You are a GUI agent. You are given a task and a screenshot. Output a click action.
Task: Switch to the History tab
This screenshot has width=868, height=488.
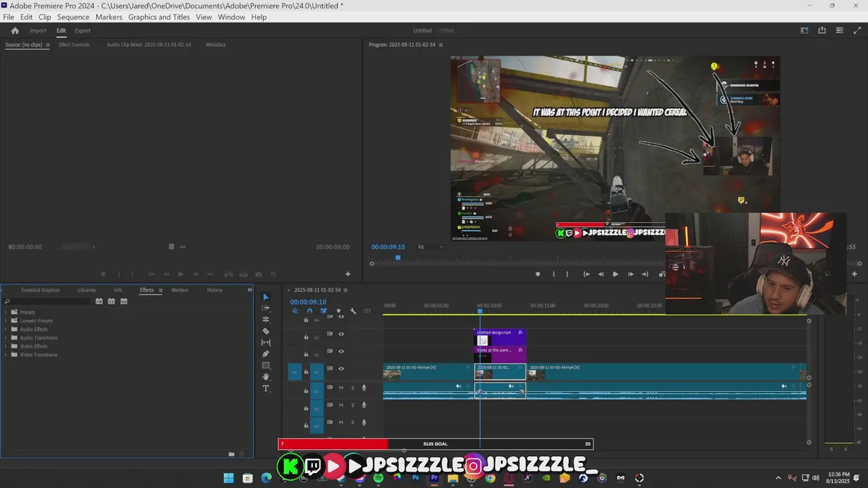pos(214,290)
